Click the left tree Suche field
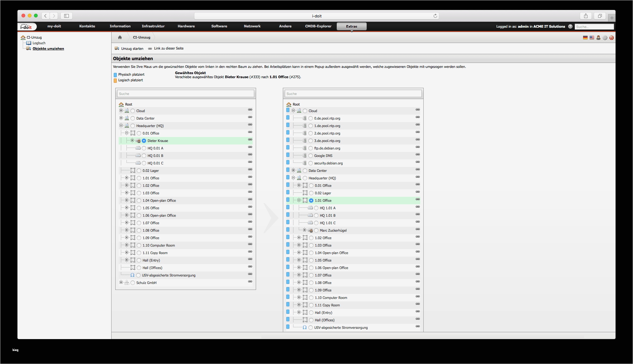Viewport: 633px width, 364px height. pos(185,94)
